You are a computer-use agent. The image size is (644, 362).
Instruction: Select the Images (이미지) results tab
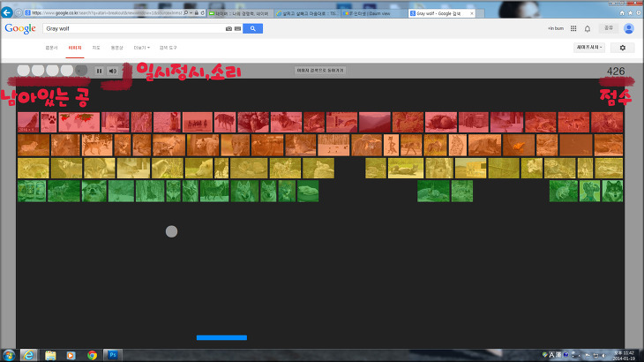[x=75, y=48]
